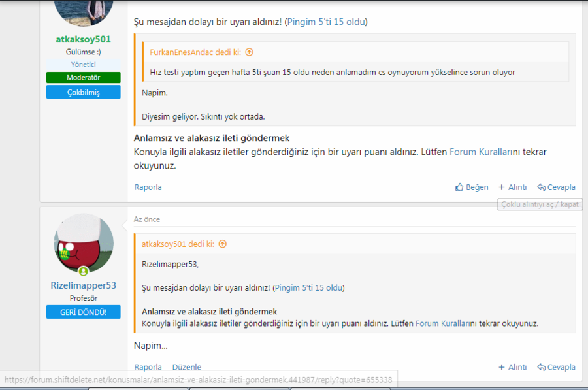Open Rizelimapper53 username link

click(83, 285)
